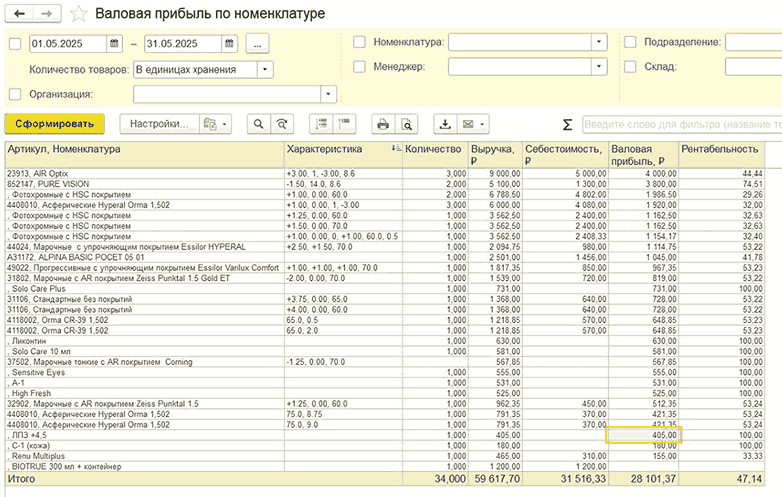782x497 pixels.
Task: Select the Sensitive Eyes row
Action: tap(385, 372)
